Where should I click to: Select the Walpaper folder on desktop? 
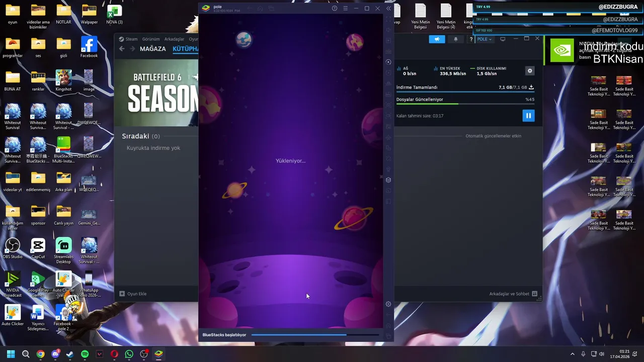pyautogui.click(x=89, y=14)
